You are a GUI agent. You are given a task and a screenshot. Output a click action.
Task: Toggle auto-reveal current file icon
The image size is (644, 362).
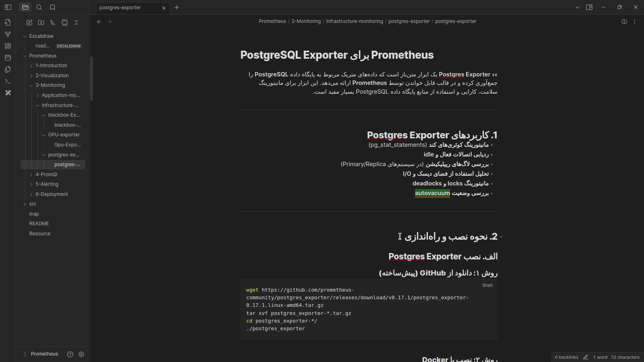pos(64,23)
